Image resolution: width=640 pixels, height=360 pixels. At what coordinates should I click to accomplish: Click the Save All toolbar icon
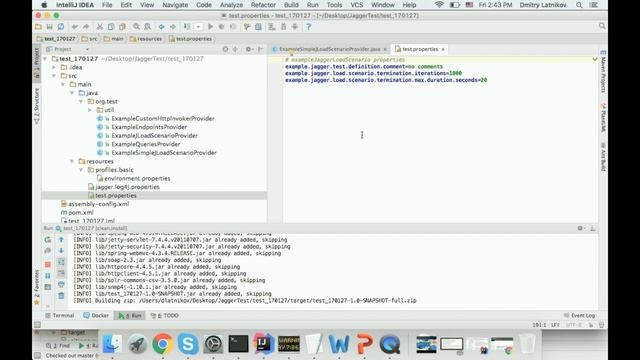(x=49, y=27)
